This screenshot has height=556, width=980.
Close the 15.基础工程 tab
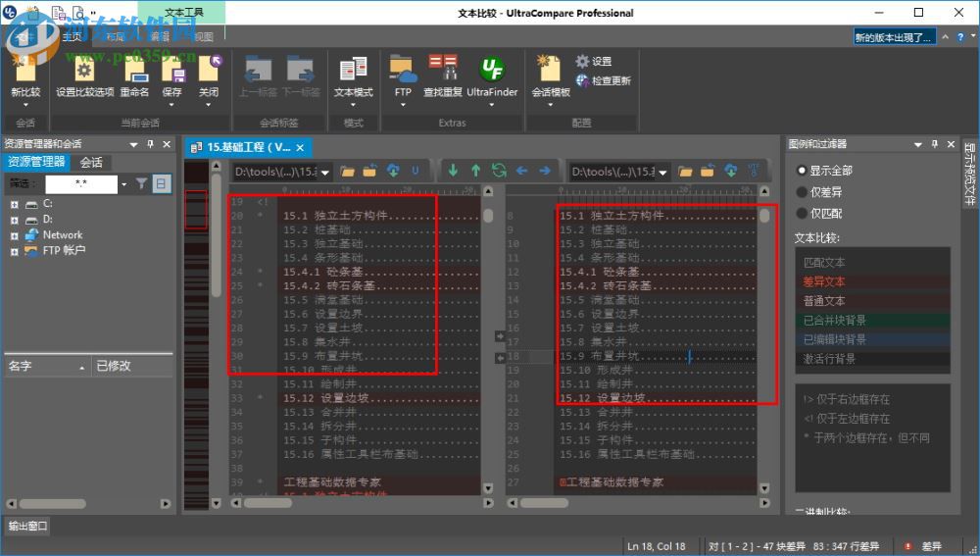point(300,148)
